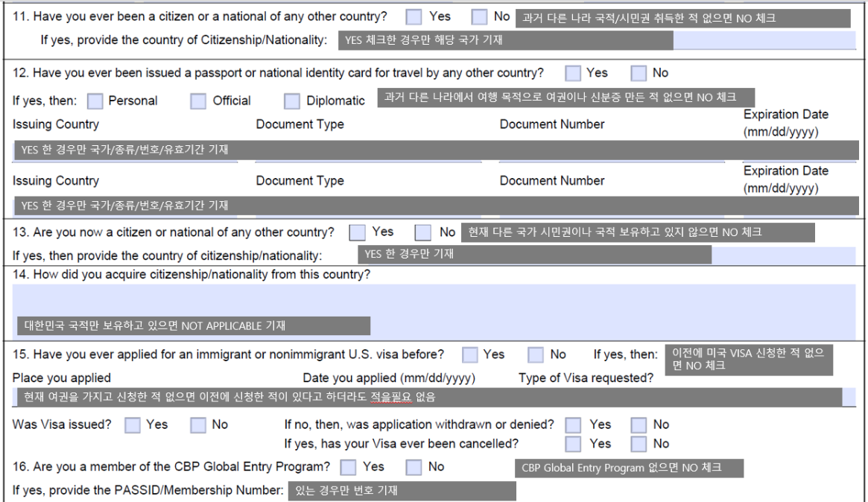Click the 'Place you applied' label
Screen dimensions: 868x502
point(61,378)
